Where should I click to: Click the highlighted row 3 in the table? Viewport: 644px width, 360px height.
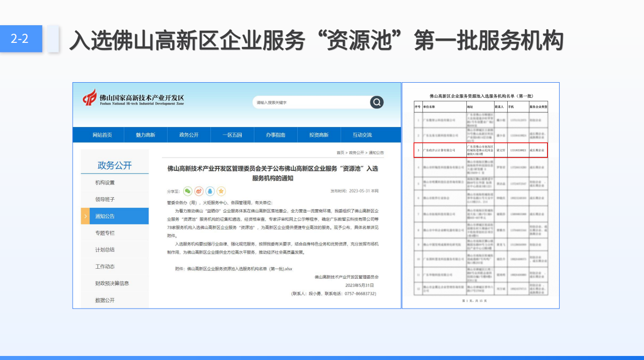(x=480, y=150)
